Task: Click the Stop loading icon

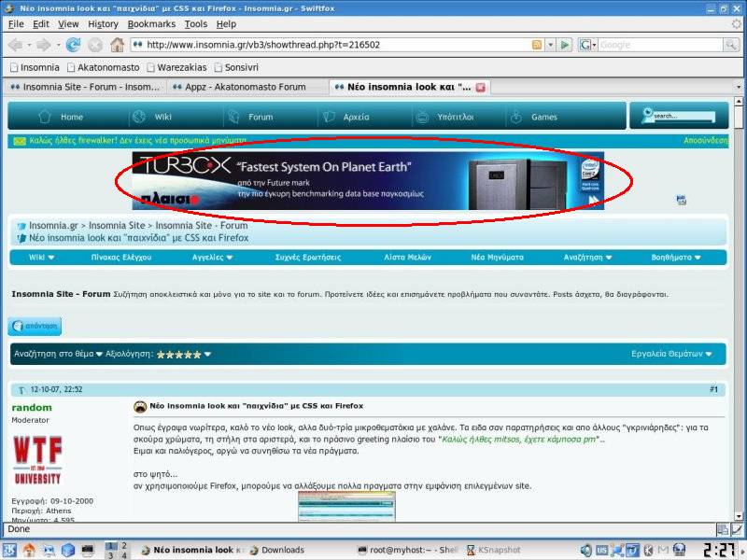Action: 95,45
